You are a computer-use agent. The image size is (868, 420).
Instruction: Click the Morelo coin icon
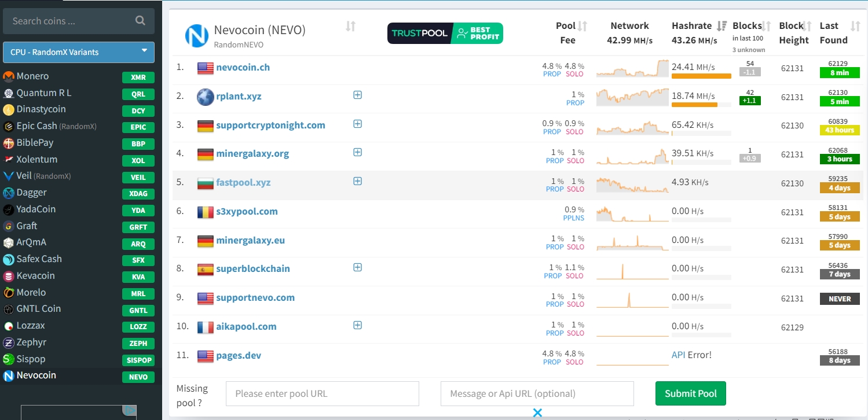click(x=8, y=292)
